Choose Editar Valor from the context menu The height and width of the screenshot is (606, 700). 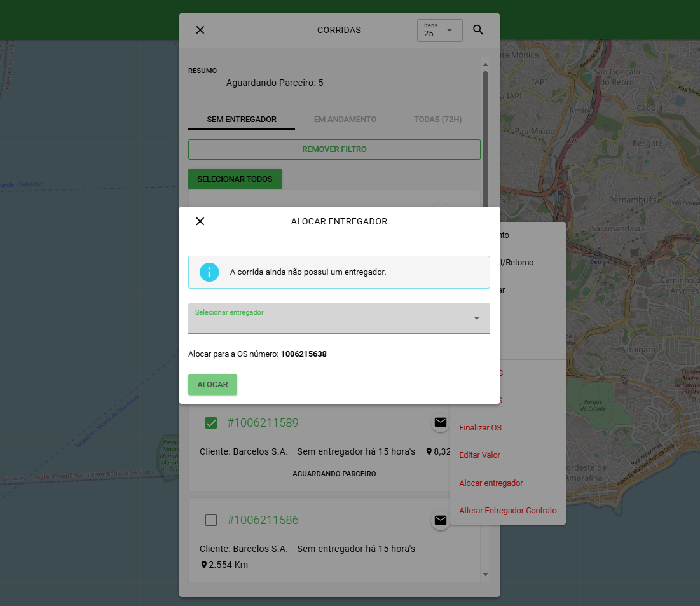click(x=479, y=455)
